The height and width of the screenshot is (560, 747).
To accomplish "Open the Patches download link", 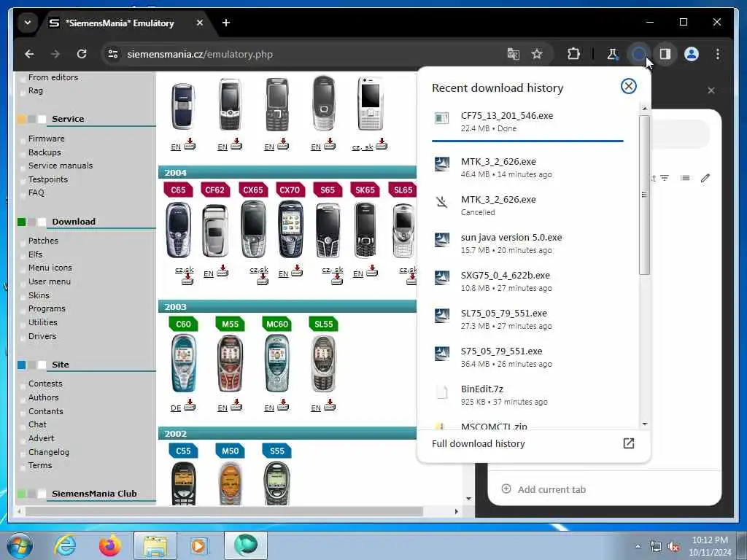I will point(43,241).
